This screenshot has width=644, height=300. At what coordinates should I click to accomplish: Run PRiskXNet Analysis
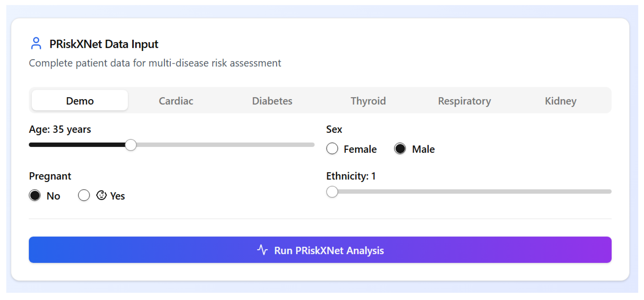pos(320,250)
